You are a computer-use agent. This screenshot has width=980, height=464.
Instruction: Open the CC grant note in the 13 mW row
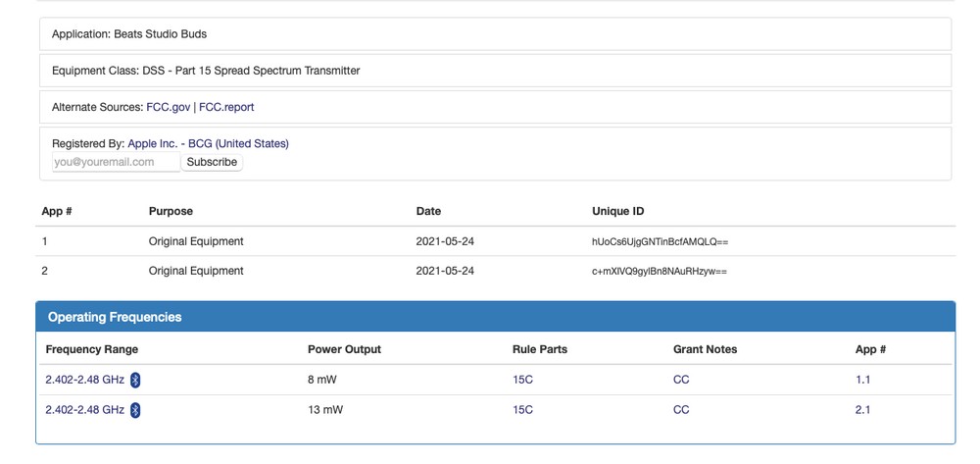pyautogui.click(x=681, y=410)
